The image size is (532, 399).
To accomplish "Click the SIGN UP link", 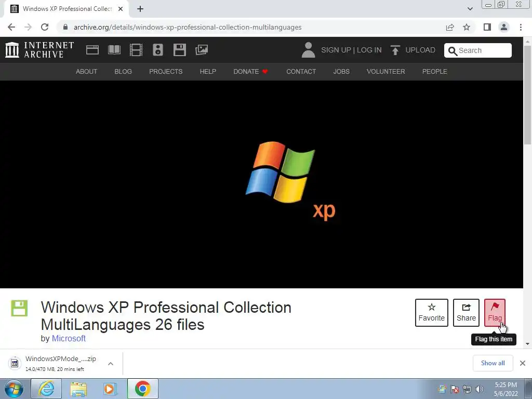I will pyautogui.click(x=336, y=50).
